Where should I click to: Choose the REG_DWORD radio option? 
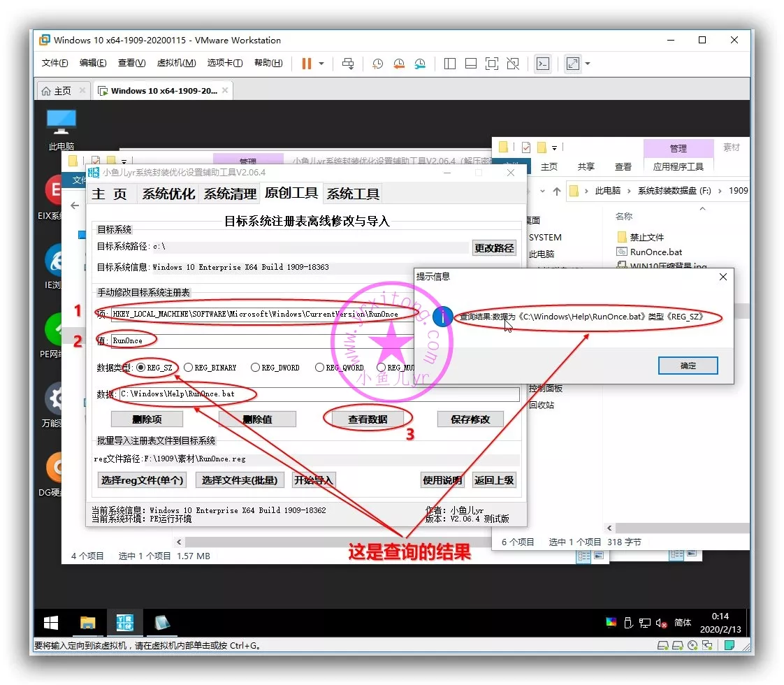255,367
